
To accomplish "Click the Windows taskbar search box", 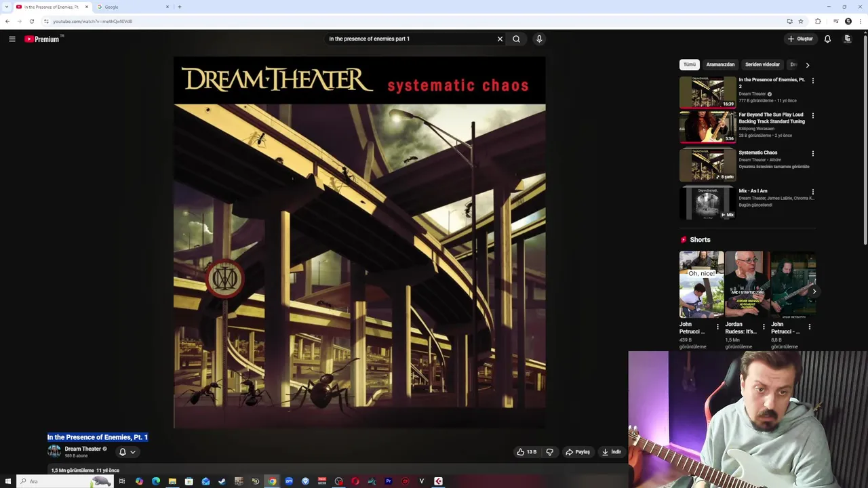I will [x=64, y=481].
